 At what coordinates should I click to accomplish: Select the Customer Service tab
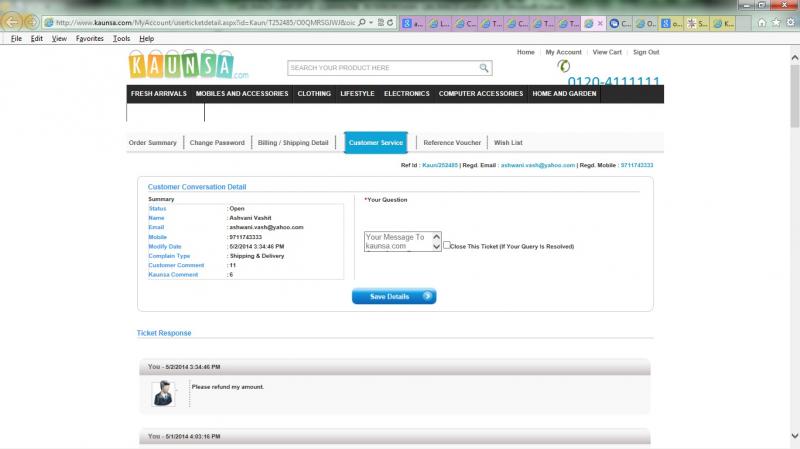376,143
